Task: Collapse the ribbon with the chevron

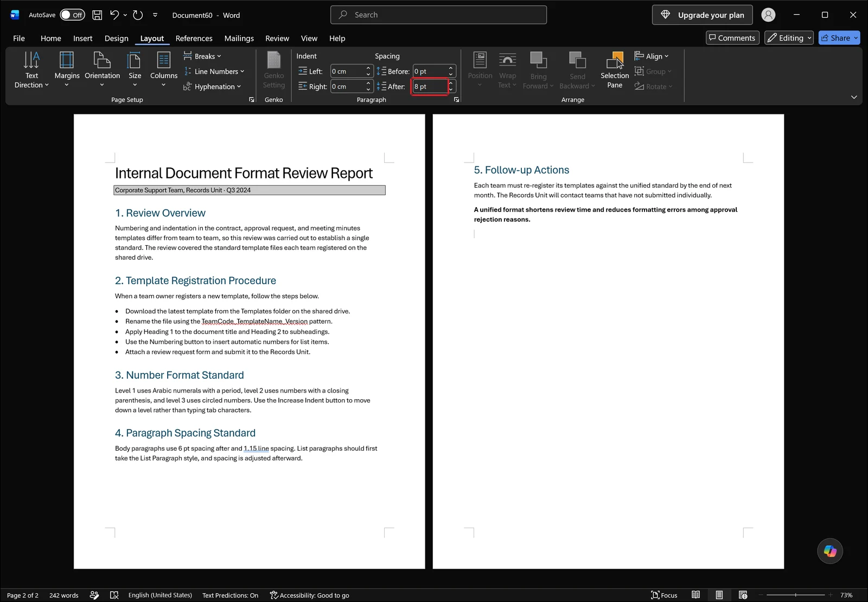Action: coord(854,97)
